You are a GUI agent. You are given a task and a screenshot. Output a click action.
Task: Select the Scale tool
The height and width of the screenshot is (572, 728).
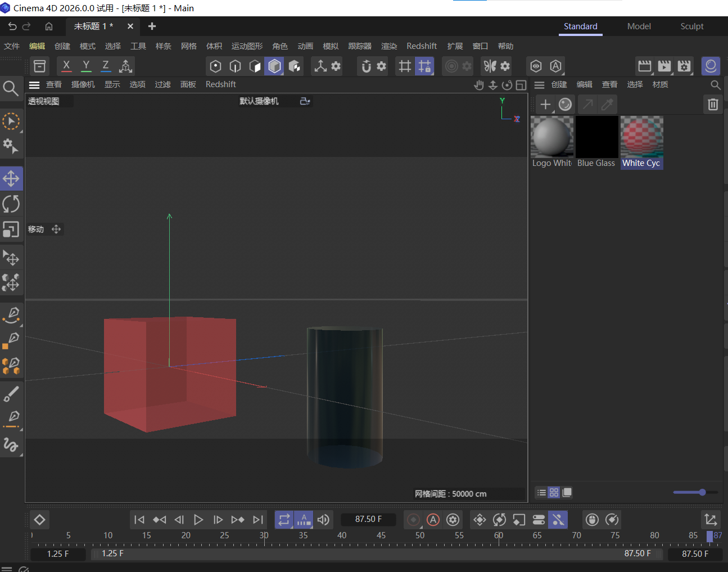pos(11,229)
